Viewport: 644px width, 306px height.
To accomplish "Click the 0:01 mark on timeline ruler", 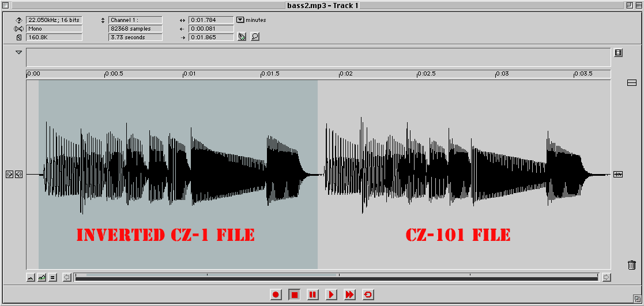I will (189, 74).
